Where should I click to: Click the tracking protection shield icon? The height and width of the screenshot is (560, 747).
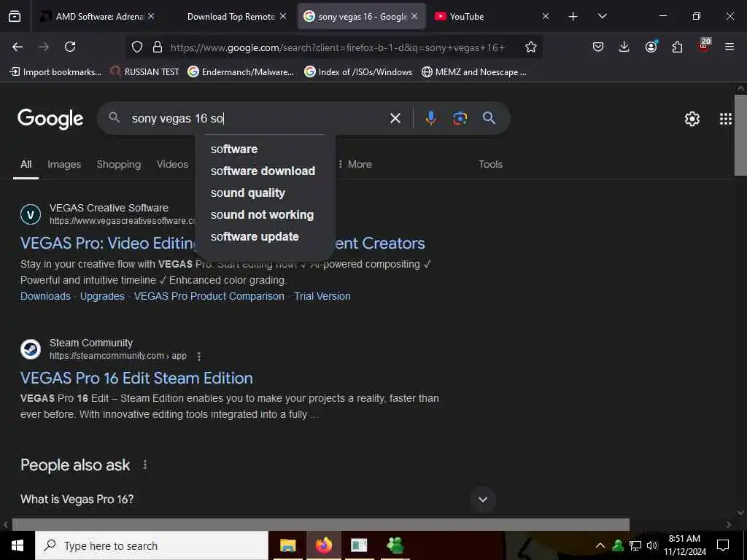[137, 47]
